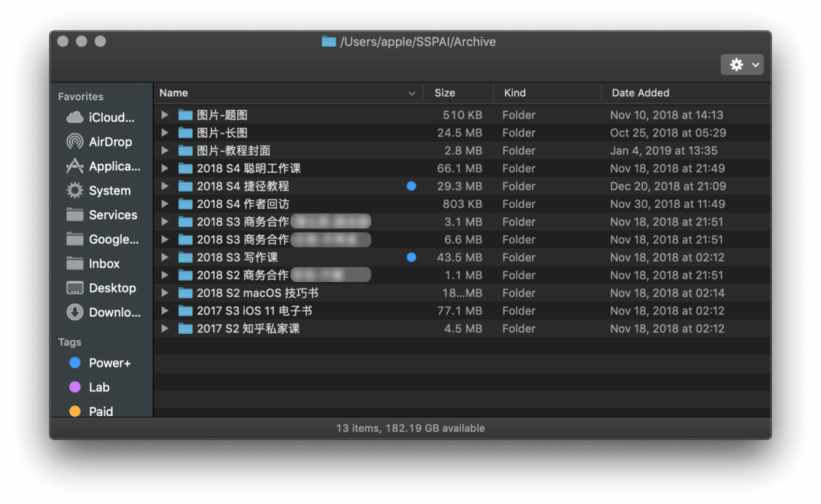
Task: Click the Favorites section heading
Action: pos(81,97)
